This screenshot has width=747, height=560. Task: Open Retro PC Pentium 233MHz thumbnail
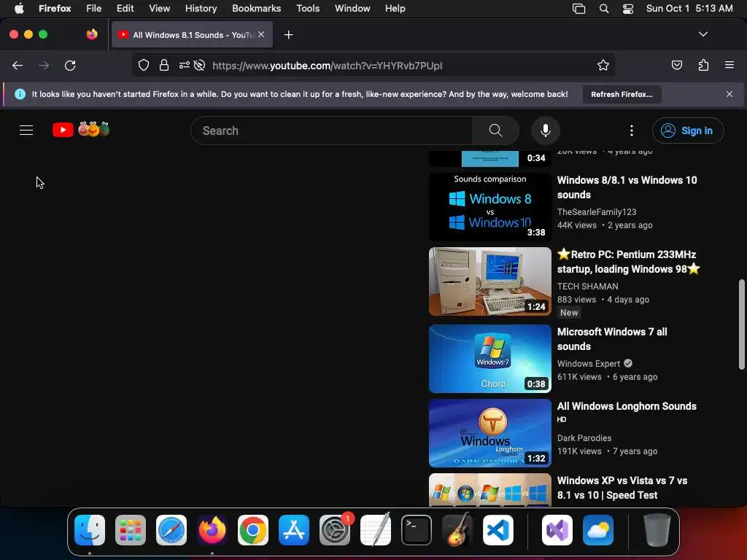tap(489, 281)
